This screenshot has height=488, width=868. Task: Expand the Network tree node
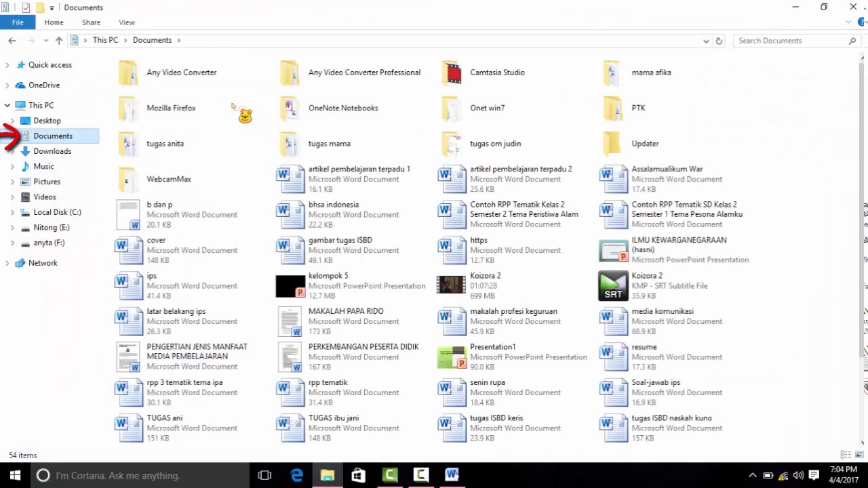[x=7, y=263]
